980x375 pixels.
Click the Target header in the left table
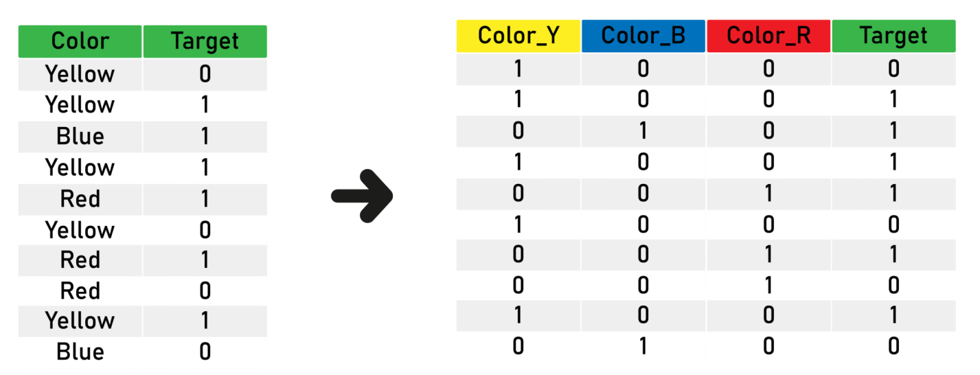pyautogui.click(x=205, y=42)
